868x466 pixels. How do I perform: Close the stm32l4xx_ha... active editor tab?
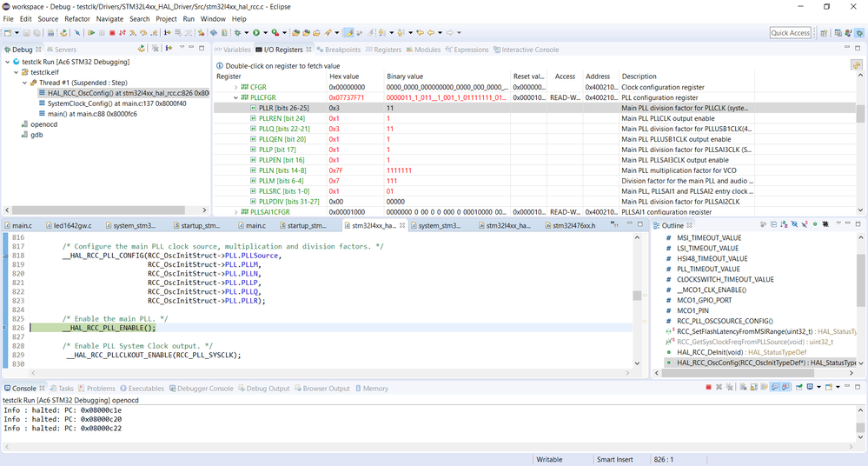[x=402, y=225]
